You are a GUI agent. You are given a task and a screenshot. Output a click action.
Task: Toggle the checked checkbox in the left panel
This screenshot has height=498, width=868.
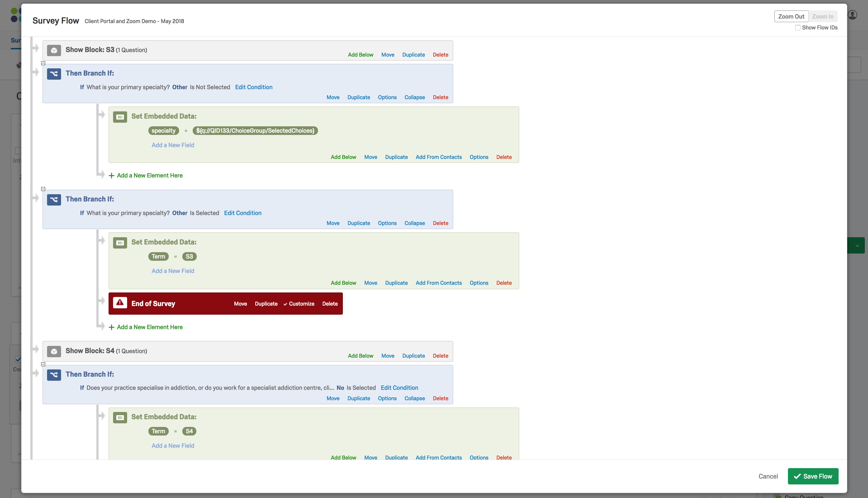pyautogui.click(x=19, y=359)
